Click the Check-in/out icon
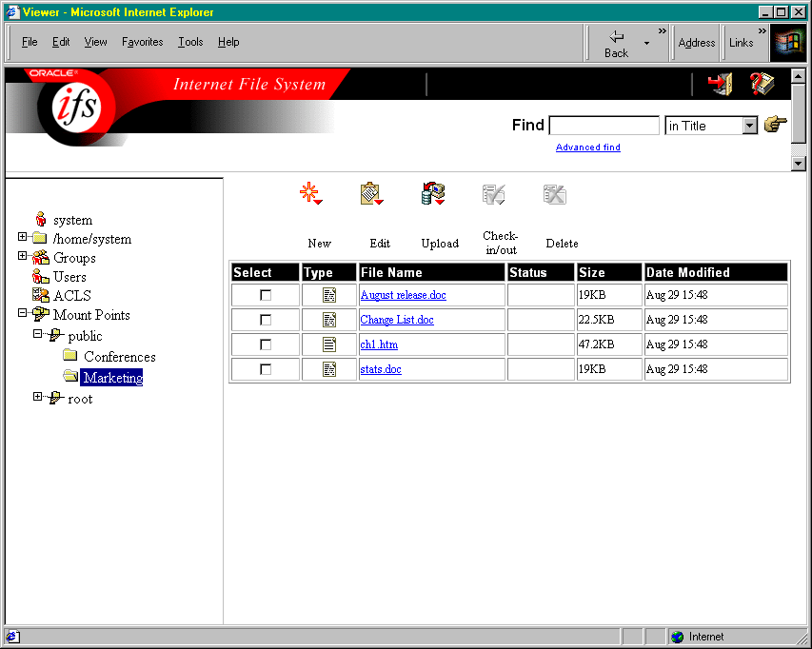812x649 pixels. (x=493, y=194)
